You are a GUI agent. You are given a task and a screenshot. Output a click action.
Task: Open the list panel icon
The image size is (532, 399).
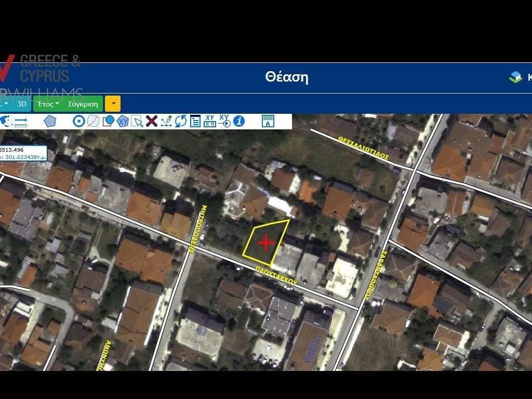coord(195,121)
